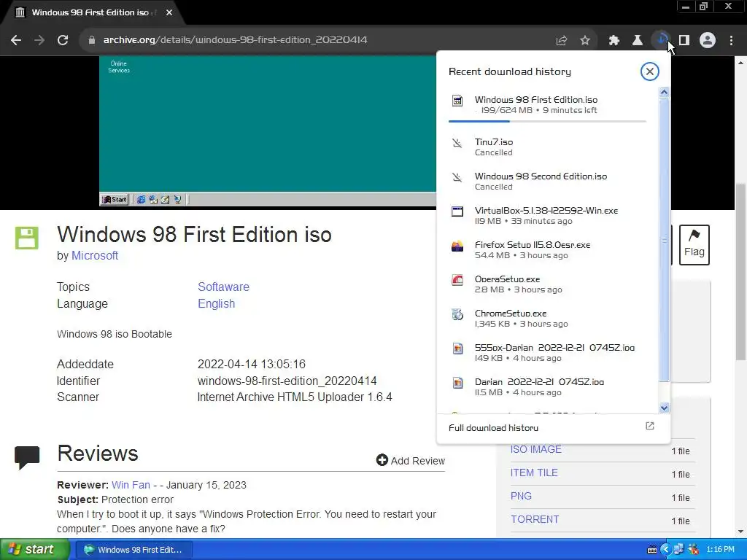The image size is (747, 560).
Task: Open the TORRENT download option
Action: (535, 519)
